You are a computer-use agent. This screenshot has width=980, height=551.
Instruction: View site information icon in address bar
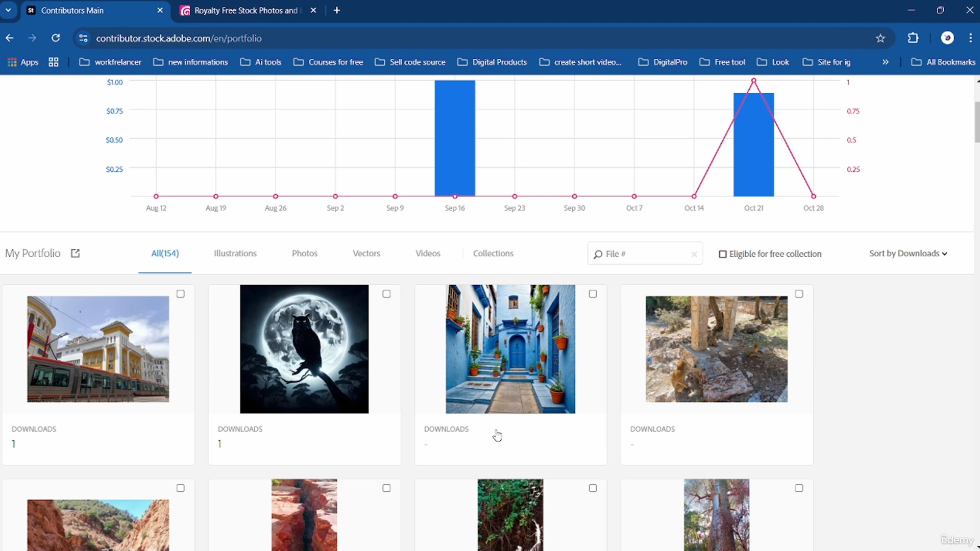click(x=83, y=38)
